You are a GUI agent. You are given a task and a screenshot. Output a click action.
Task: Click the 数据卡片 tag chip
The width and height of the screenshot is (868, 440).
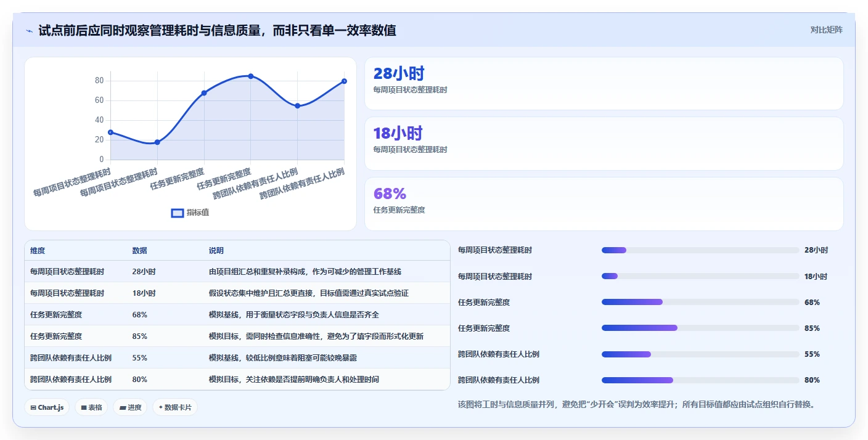pyautogui.click(x=175, y=407)
